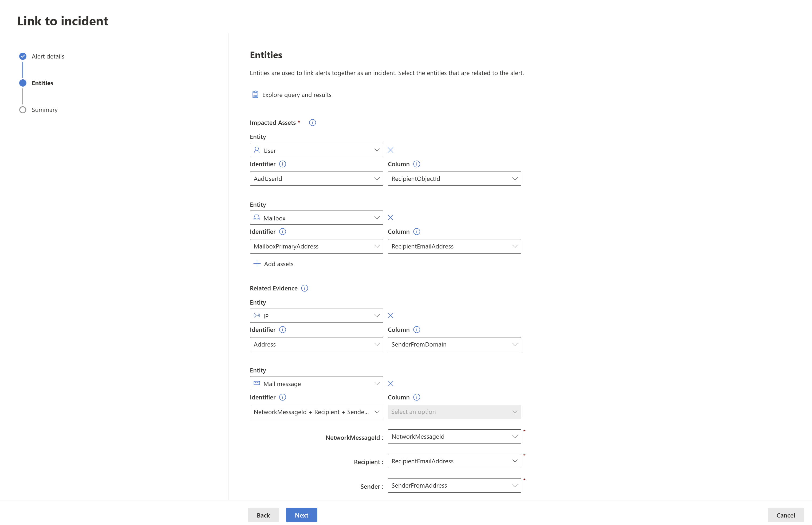Viewport: 812px width, 525px height.
Task: Click the Back button
Action: click(263, 515)
